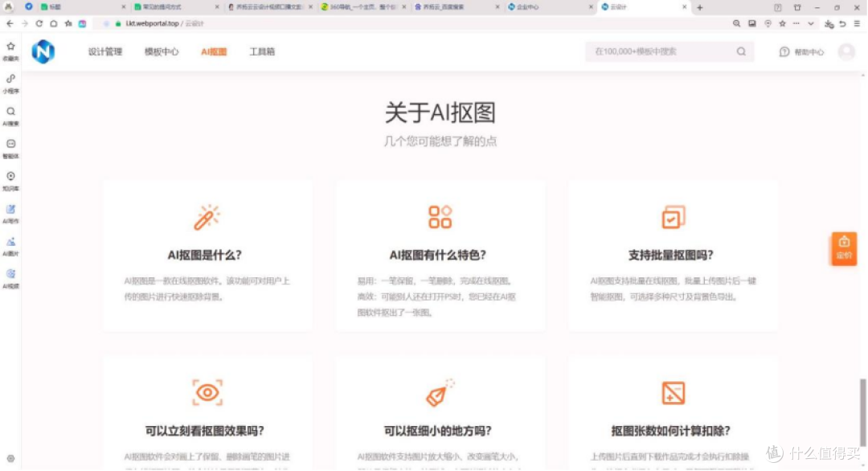This screenshot has width=868, height=471.
Task: Click the browser home icon
Action: coord(54,24)
